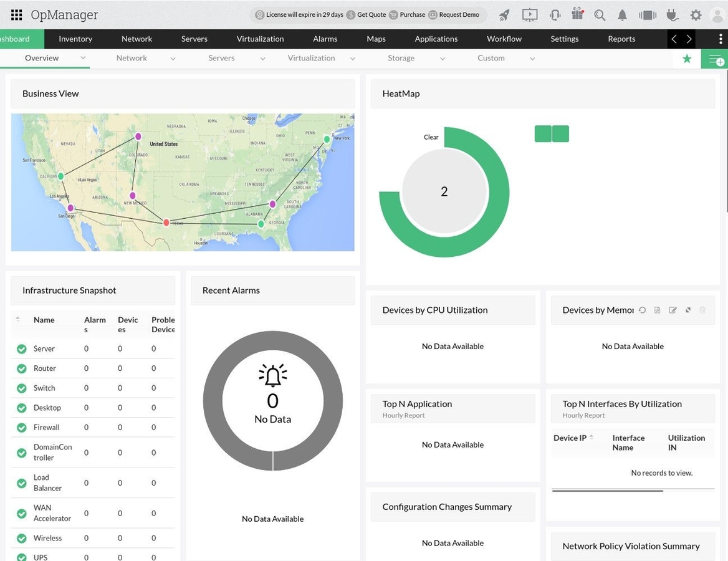
Task: Open the OpManager apps grid launcher
Action: click(x=17, y=14)
